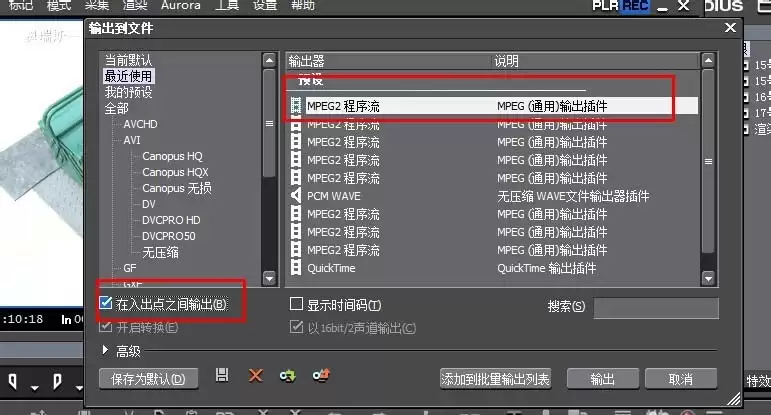This screenshot has height=415, width=771.
Task: Click the orange X delete preset icon
Action: 255,376
